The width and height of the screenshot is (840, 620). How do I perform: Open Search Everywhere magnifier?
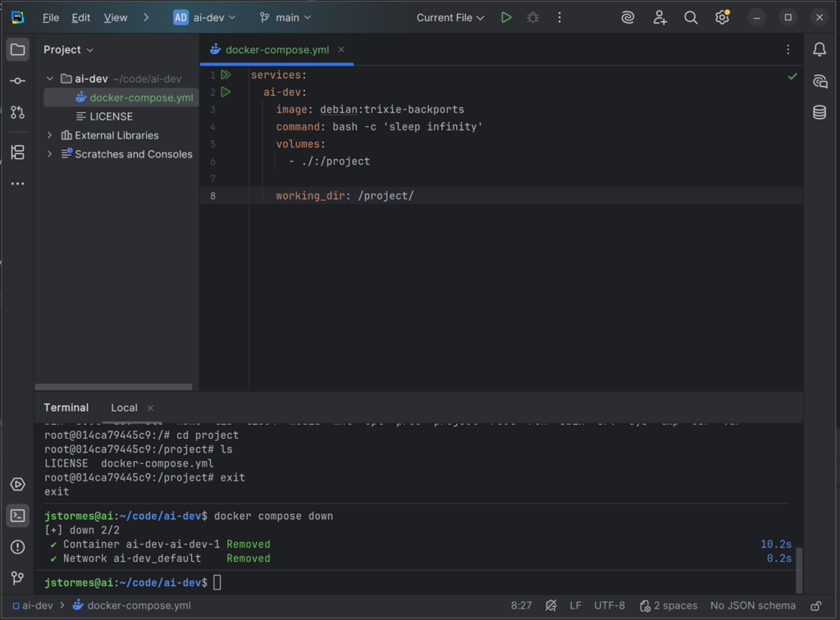691,17
